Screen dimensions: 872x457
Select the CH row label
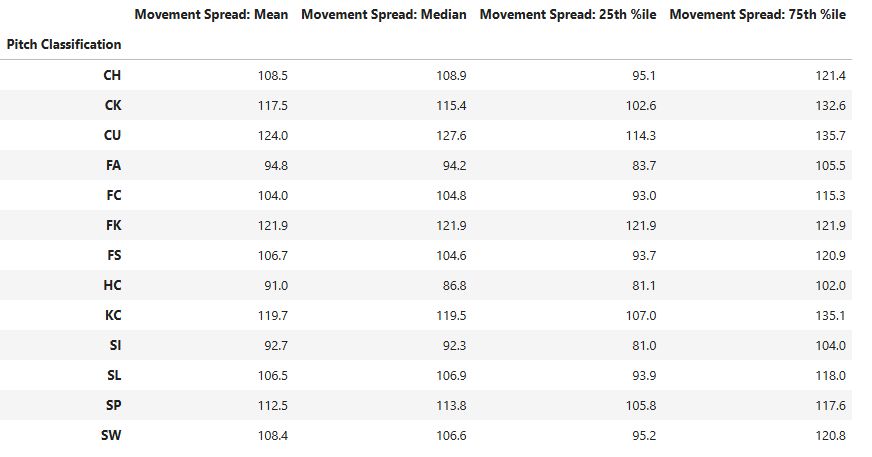coord(112,75)
